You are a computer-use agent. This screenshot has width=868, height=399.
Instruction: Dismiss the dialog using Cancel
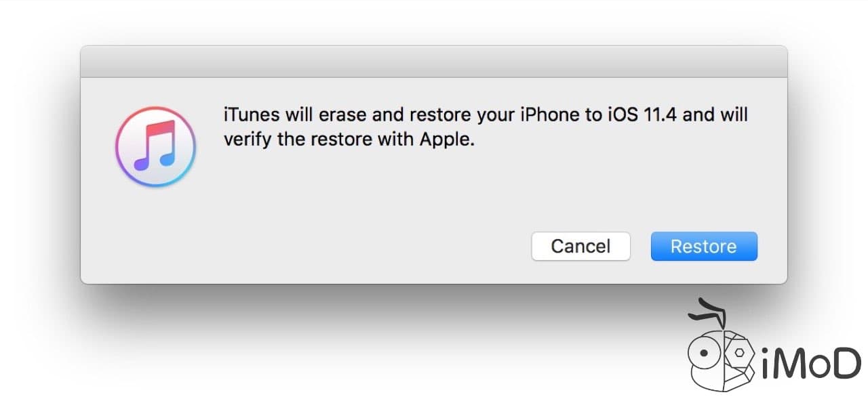(580, 246)
